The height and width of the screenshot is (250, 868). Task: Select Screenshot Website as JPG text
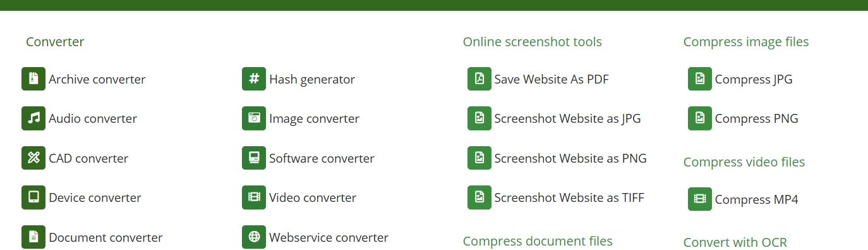pos(567,118)
